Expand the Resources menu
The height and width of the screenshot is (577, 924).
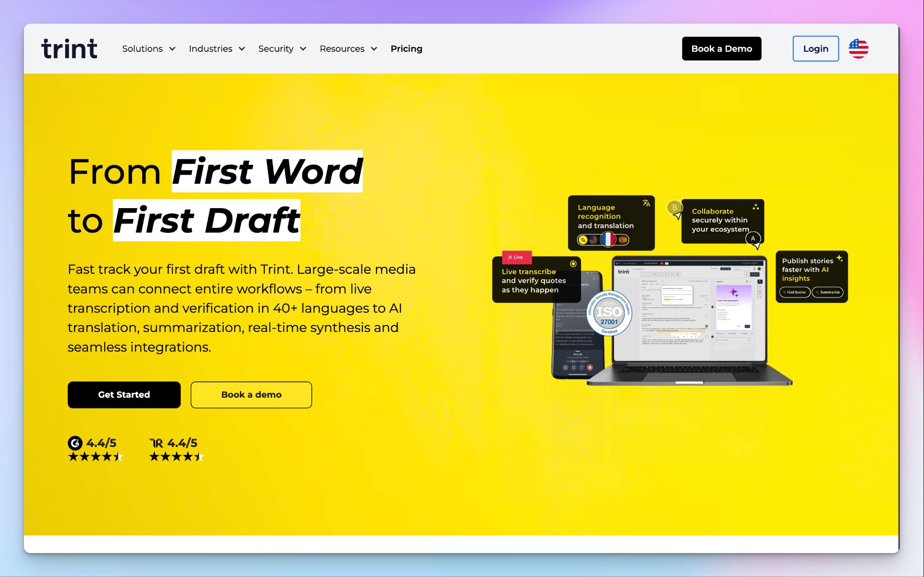pyautogui.click(x=348, y=49)
